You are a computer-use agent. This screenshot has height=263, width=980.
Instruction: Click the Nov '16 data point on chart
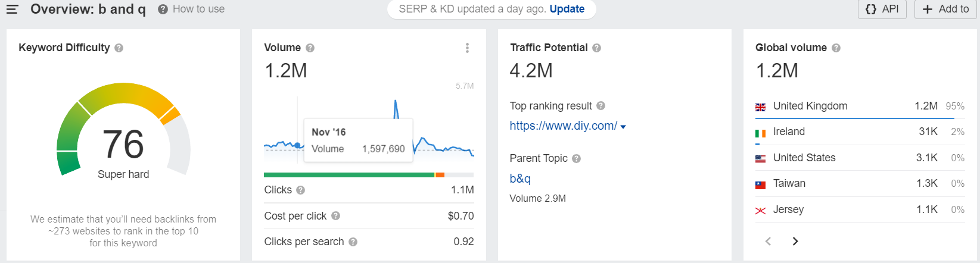tap(297, 145)
